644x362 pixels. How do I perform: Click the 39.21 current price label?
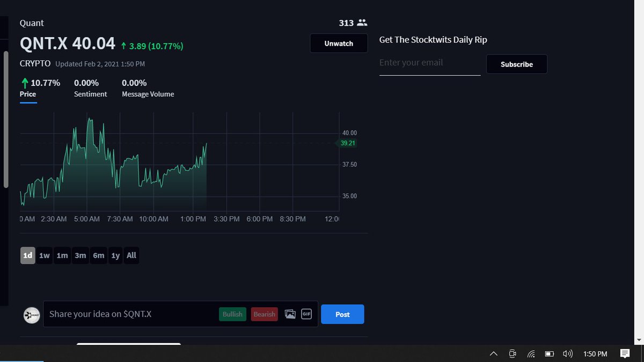pos(348,143)
